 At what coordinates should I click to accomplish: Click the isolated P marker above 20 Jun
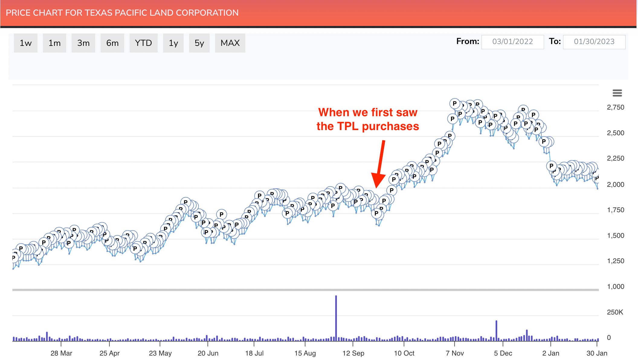221,214
